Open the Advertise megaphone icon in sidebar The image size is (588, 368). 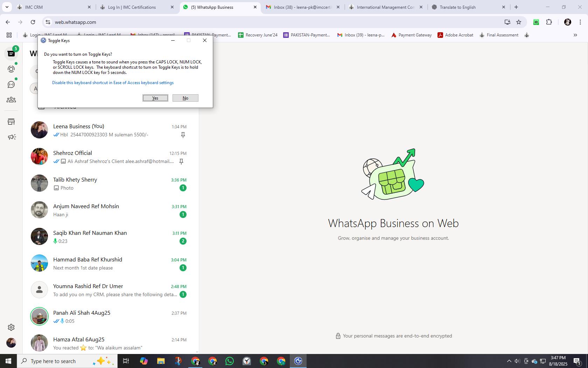click(12, 137)
